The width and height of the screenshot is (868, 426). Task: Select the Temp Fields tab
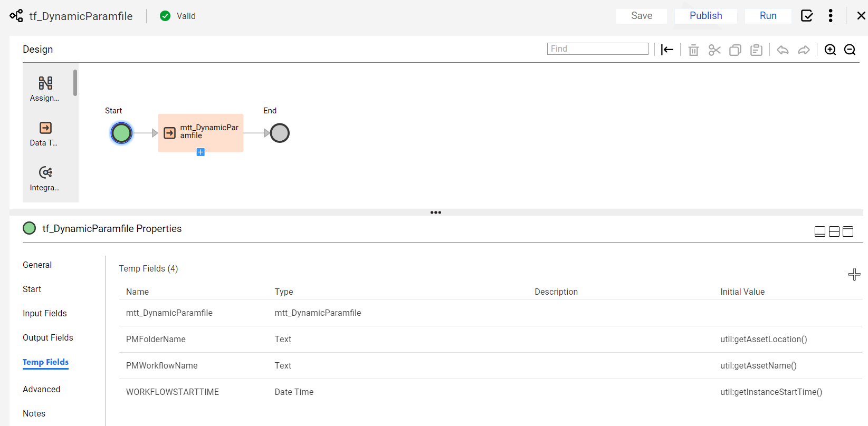[46, 362]
